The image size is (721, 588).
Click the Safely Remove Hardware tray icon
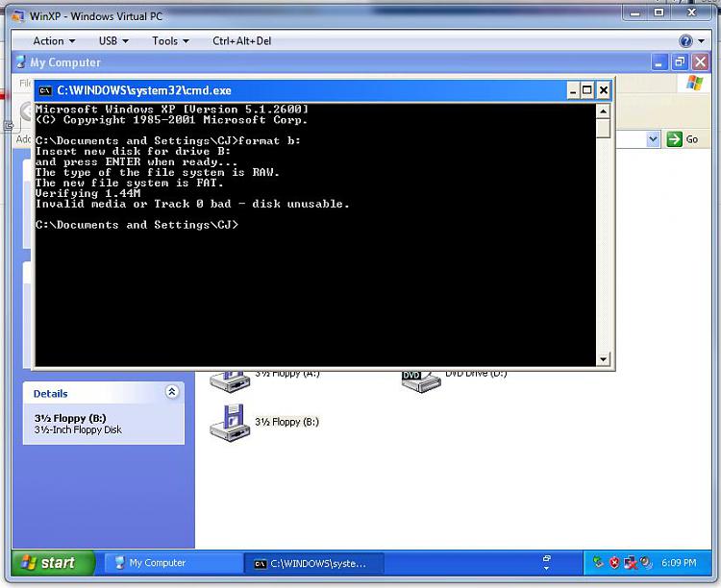tap(598, 563)
